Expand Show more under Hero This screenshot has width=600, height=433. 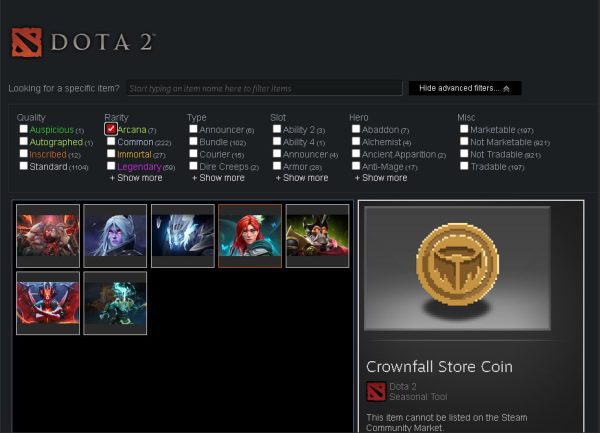tap(381, 178)
